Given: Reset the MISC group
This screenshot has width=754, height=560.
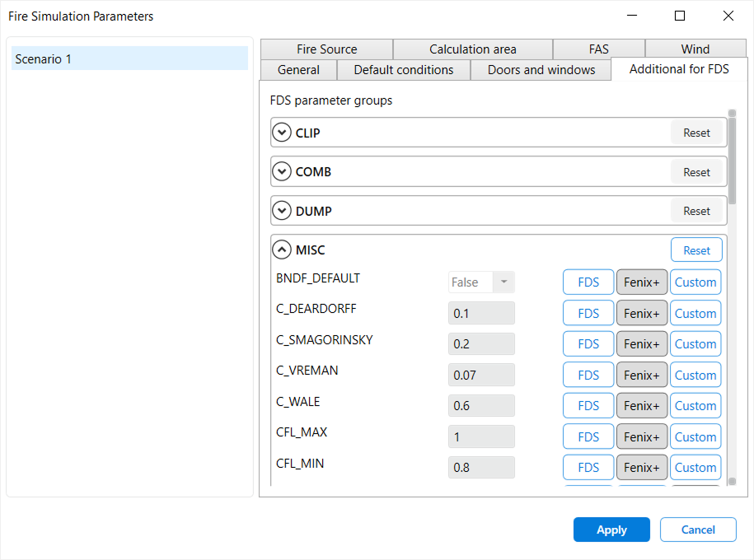Looking at the screenshot, I should coord(696,249).
